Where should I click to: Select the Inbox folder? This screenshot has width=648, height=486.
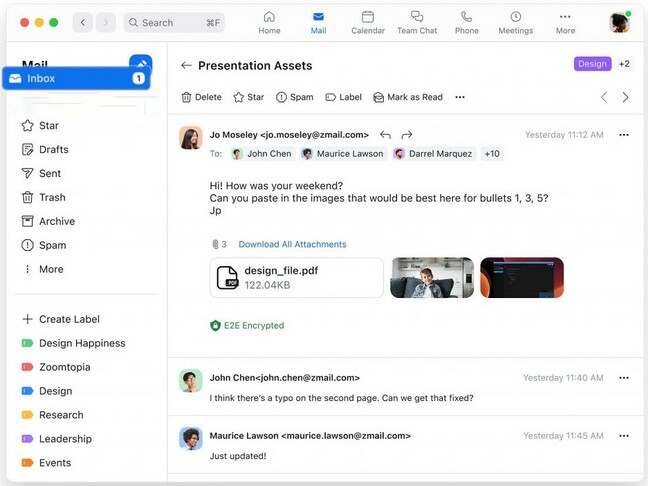76,78
